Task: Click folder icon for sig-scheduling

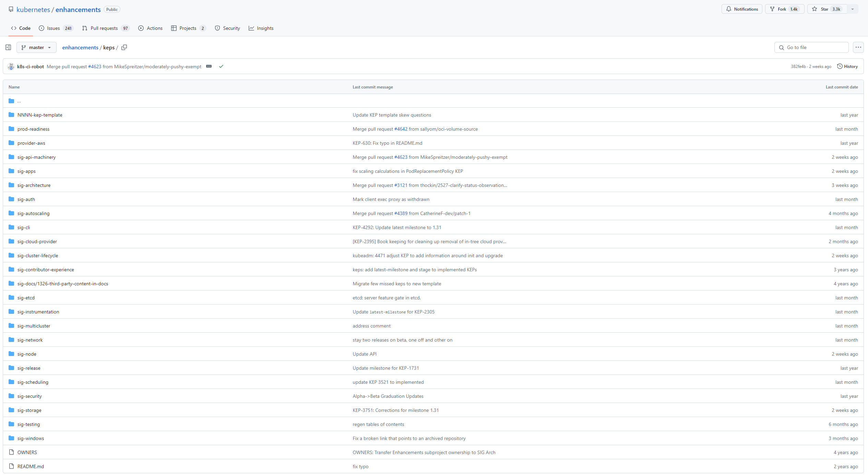Action: coord(11,382)
